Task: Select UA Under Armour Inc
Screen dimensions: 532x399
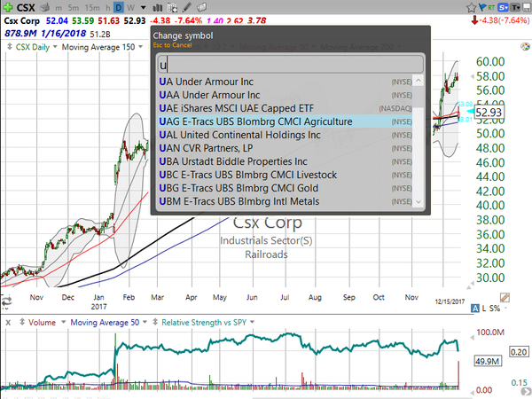Action: 285,82
